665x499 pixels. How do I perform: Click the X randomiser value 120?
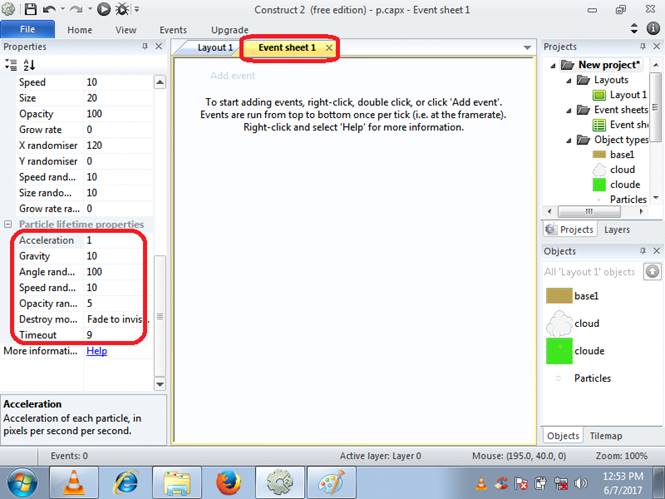click(117, 145)
